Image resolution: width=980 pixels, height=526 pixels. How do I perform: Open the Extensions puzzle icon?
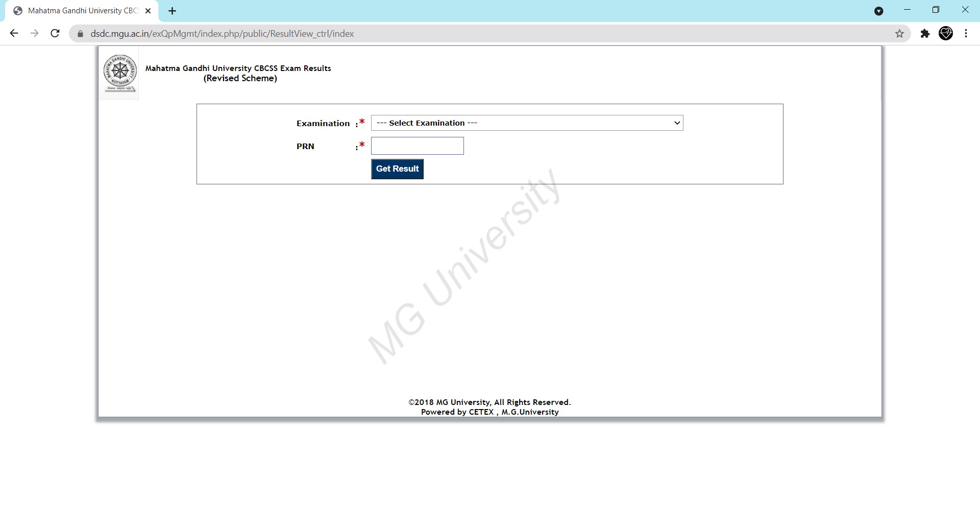point(925,34)
